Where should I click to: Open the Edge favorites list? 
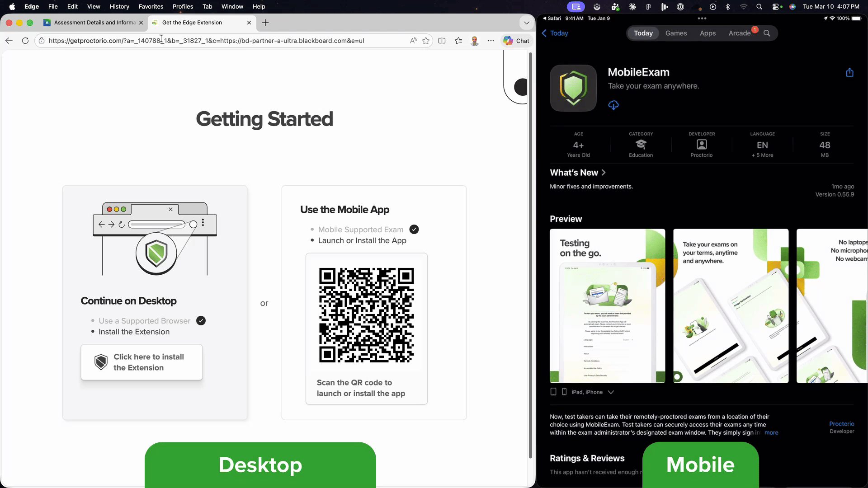coord(458,41)
